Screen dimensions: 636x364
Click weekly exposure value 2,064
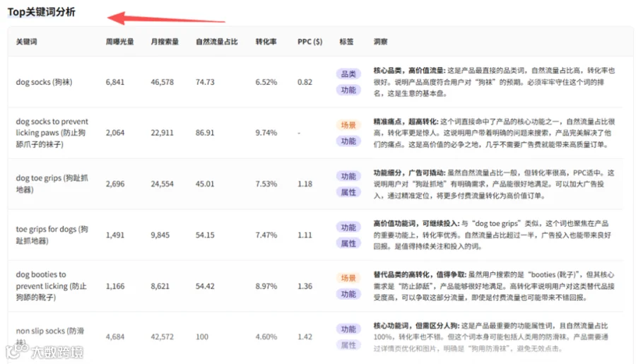coord(115,133)
